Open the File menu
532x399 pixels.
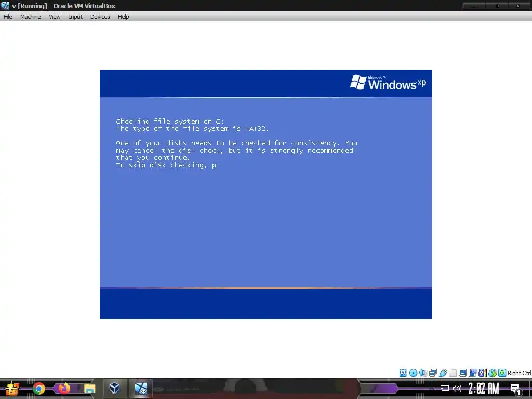pos(8,17)
